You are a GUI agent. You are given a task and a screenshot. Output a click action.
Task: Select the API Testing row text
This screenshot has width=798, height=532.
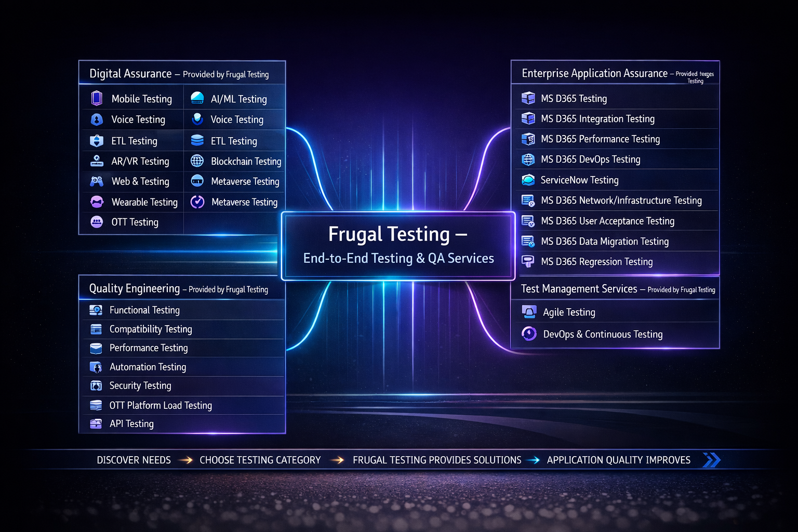click(x=131, y=423)
